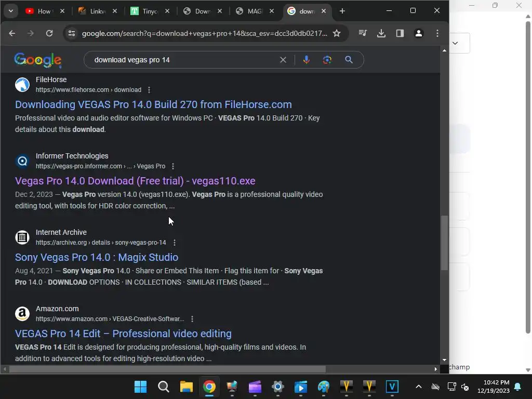The height and width of the screenshot is (399, 532).
Task: Click the Amazon.com site favicon
Action: [22, 313]
